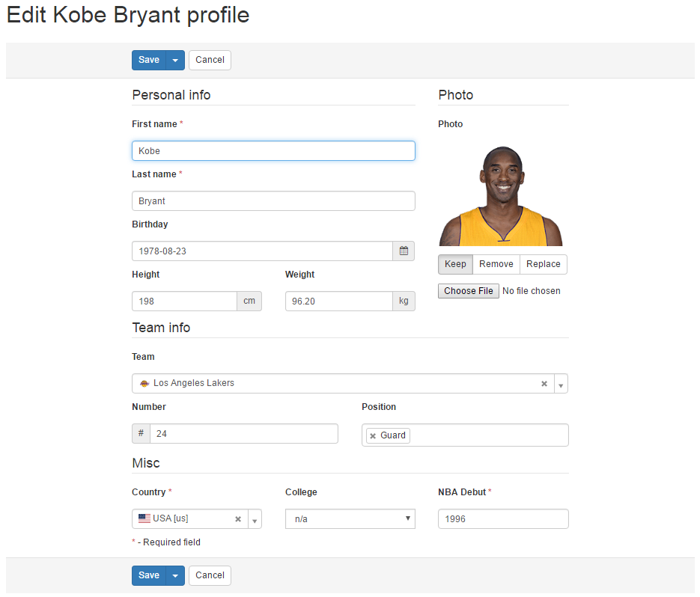Select the Keep option for the photo
This screenshot has width=700, height=597.
pos(455,264)
